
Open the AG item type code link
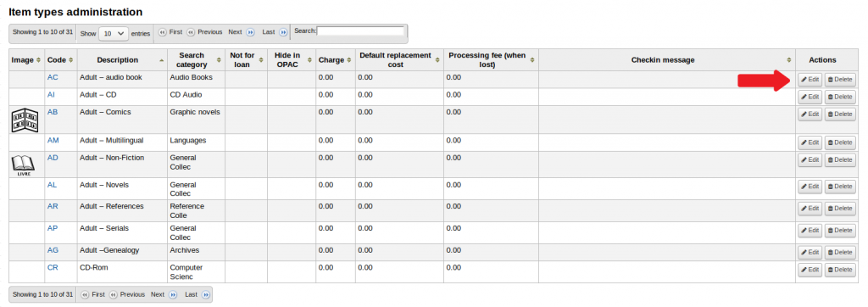point(53,250)
